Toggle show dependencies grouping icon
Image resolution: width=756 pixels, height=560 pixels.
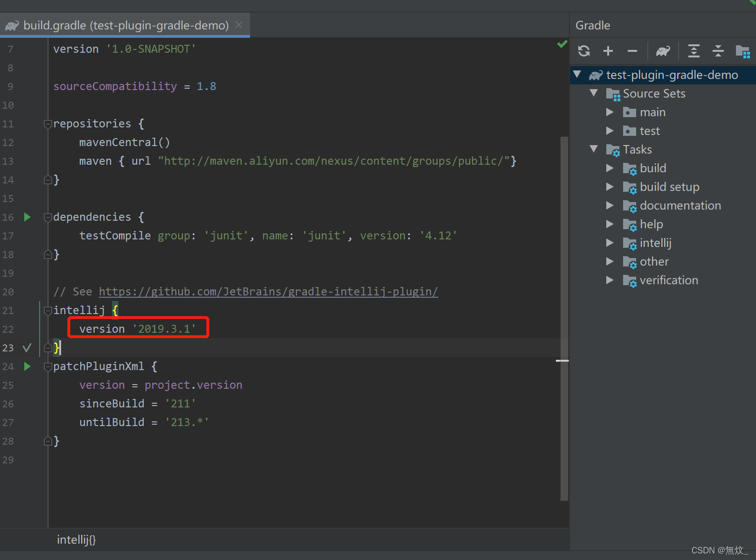[x=742, y=51]
